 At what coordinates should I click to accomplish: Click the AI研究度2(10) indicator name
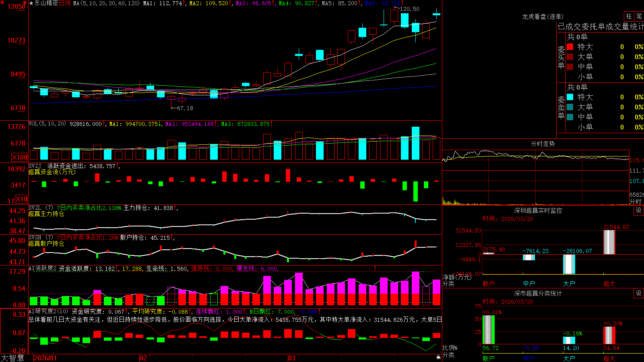(x=48, y=311)
